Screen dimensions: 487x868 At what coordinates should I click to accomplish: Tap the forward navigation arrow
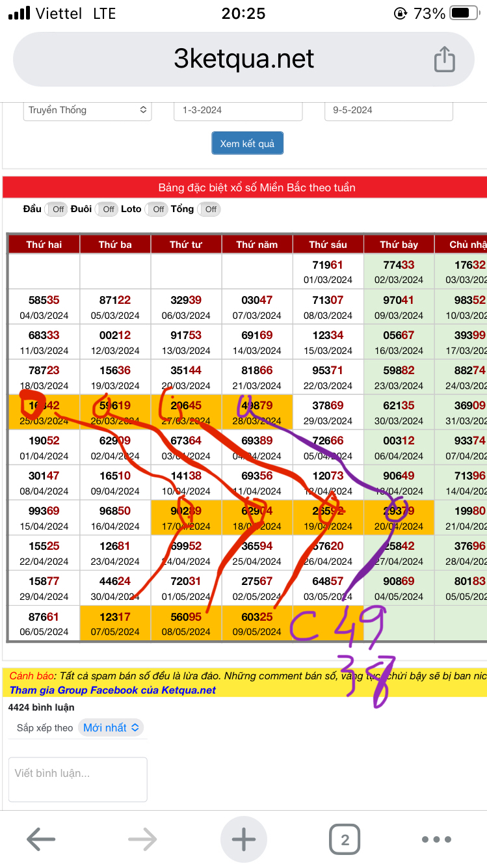142,839
